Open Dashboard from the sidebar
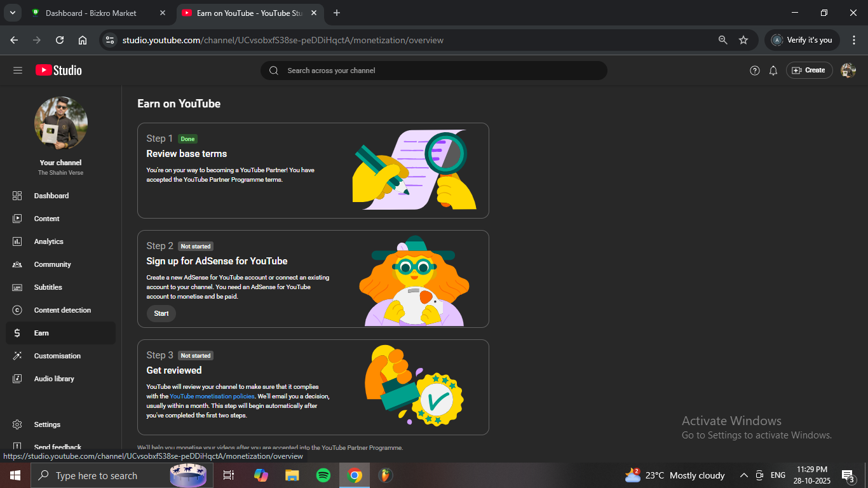Screen dimensions: 868x488 [51, 196]
